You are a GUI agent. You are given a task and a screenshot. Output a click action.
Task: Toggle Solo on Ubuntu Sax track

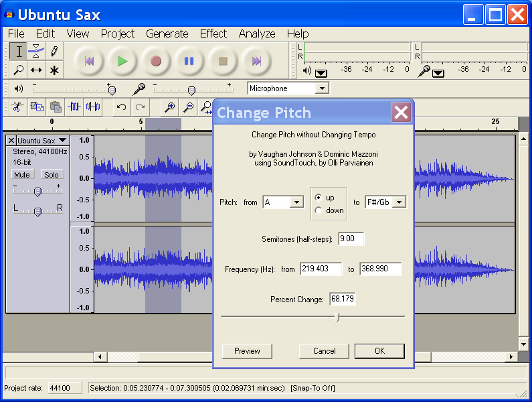click(x=52, y=175)
